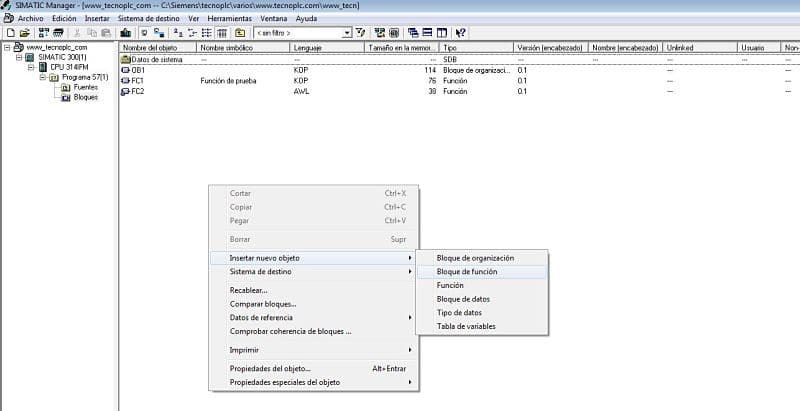Image resolution: width=800 pixels, height=411 pixels.
Task: Click the Accessible Nodes toolbar icon
Action: pos(44,33)
